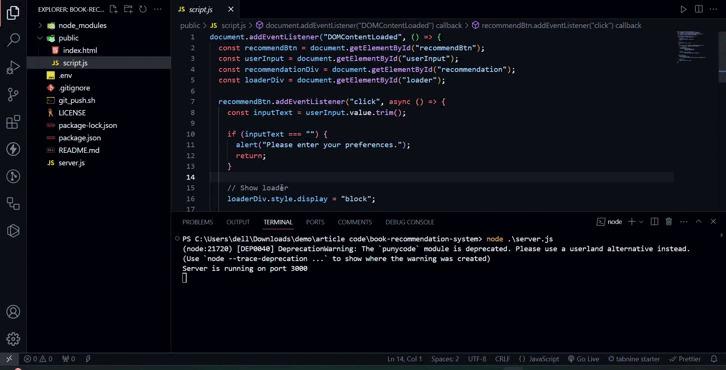This screenshot has height=370, width=726.
Task: Open errors and warnings count in status bar
Action: tap(38, 359)
